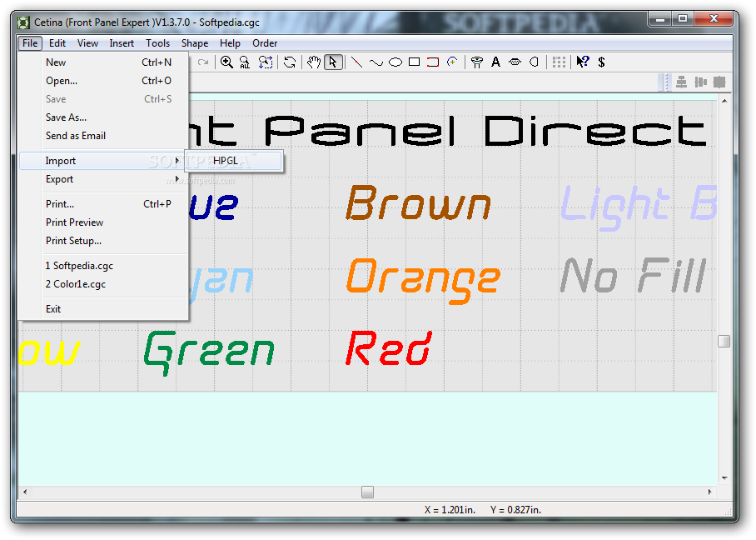
Task: Select the rectangle shape tool
Action: click(414, 62)
